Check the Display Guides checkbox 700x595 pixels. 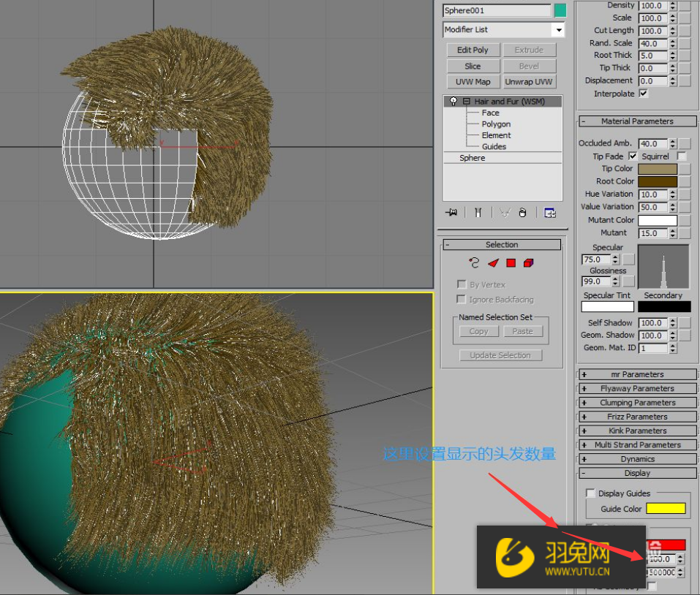click(591, 493)
